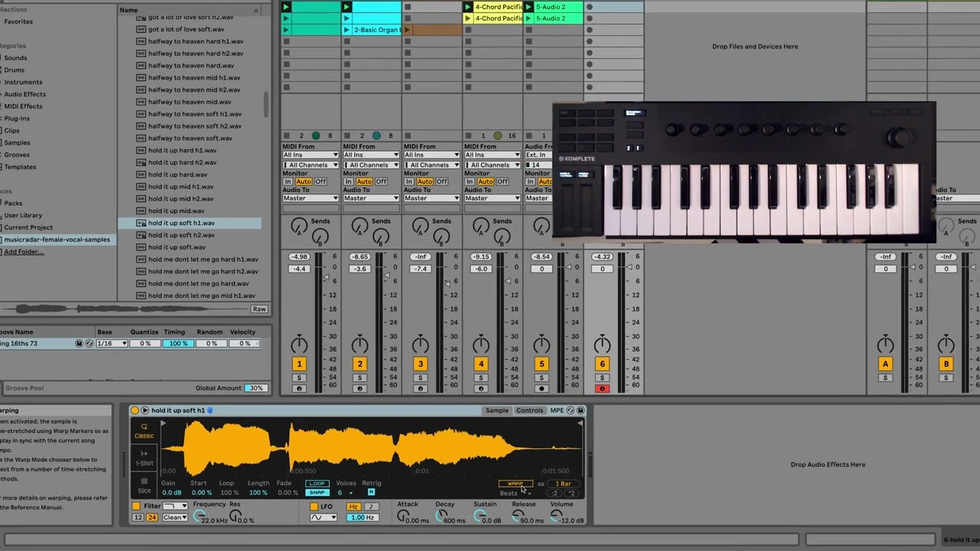Open the Instruments category in browser

tap(23, 82)
